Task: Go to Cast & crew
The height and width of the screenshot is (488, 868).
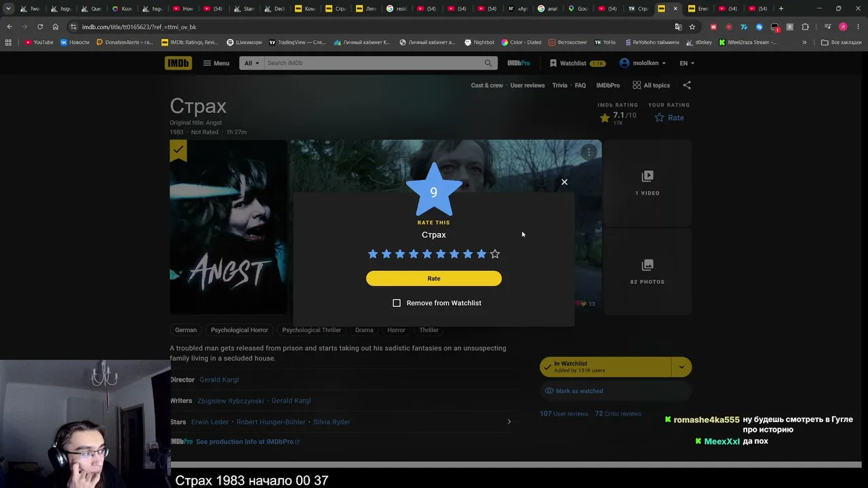Action: [487, 85]
